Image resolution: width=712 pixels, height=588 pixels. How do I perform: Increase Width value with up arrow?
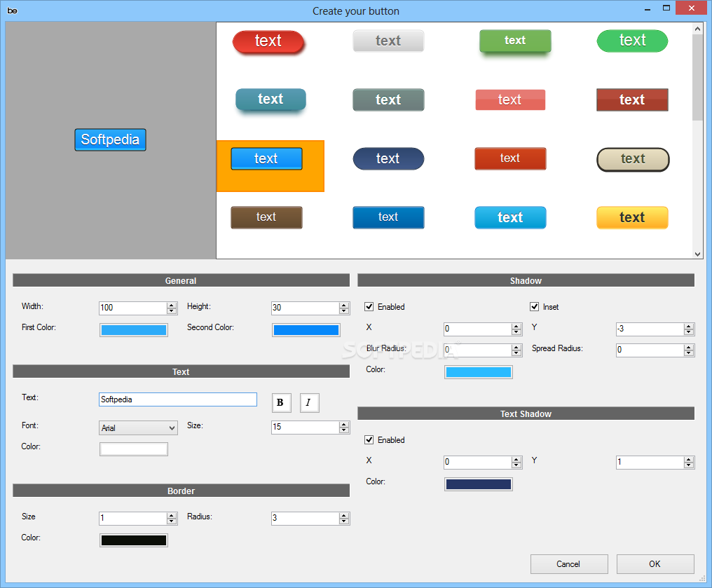click(x=172, y=305)
